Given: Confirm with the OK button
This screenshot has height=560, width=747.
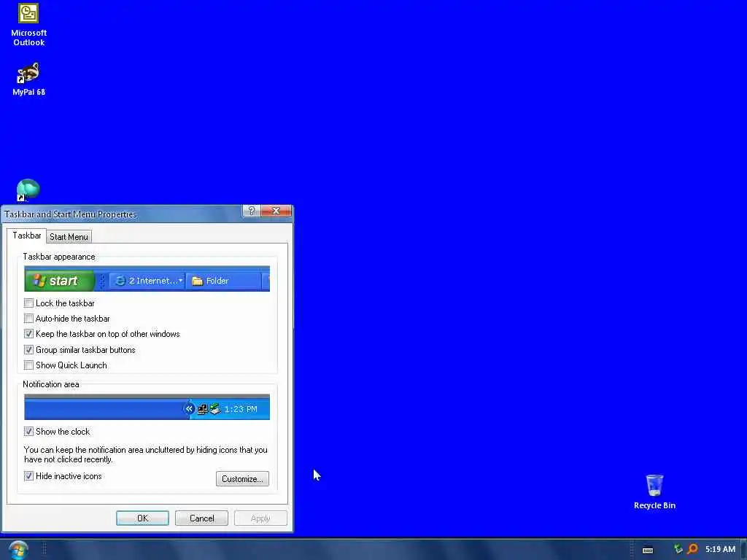Looking at the screenshot, I should [x=142, y=518].
